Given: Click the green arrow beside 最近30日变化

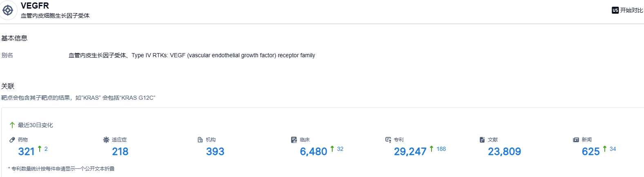Looking at the screenshot, I should coord(12,125).
